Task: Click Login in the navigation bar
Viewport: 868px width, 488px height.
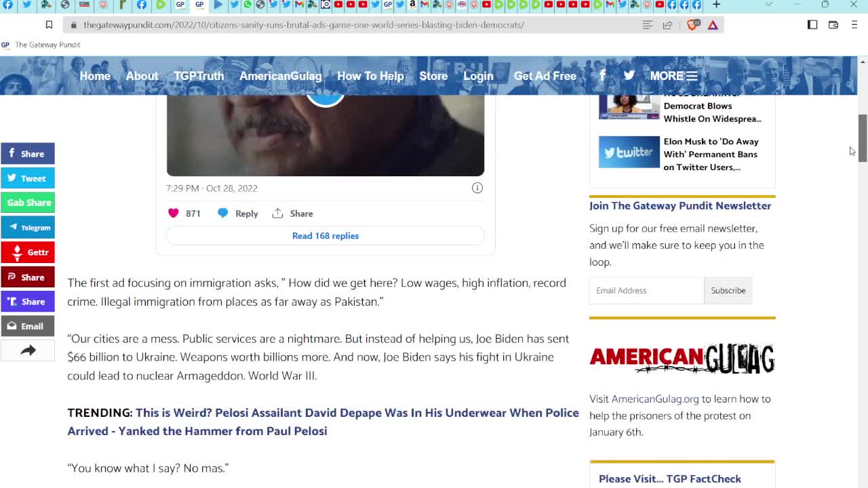Action: pyautogui.click(x=478, y=76)
